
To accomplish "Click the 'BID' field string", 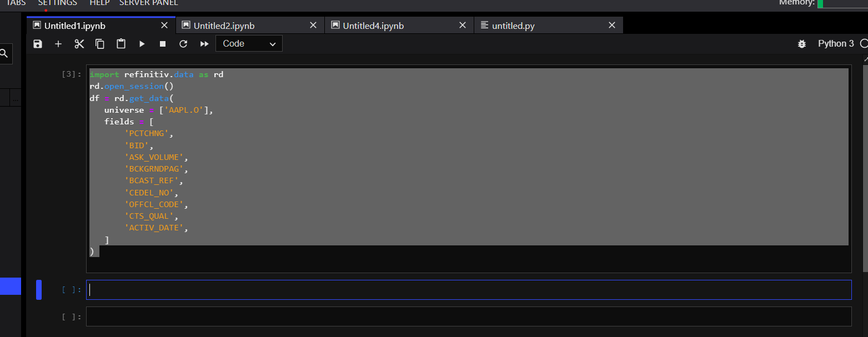I will [137, 145].
